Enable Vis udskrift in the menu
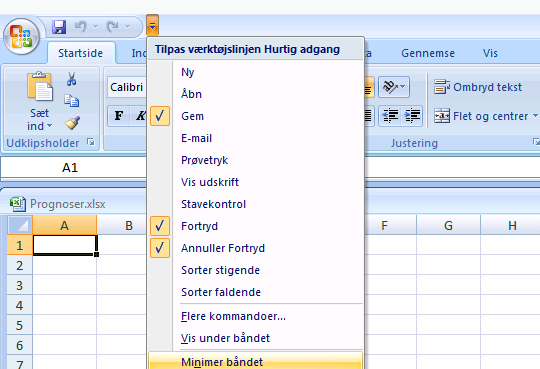Screen dimensions: 540x369 (256, 182)
